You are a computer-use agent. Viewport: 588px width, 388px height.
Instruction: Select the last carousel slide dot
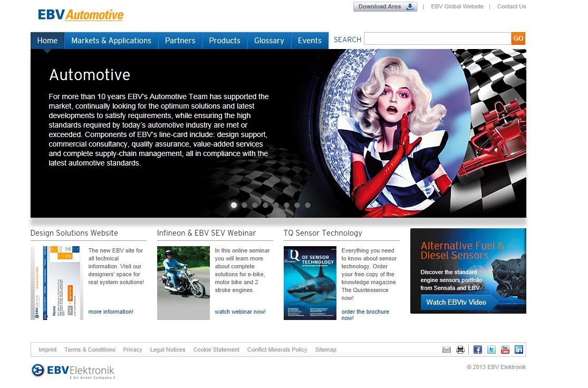(307, 205)
